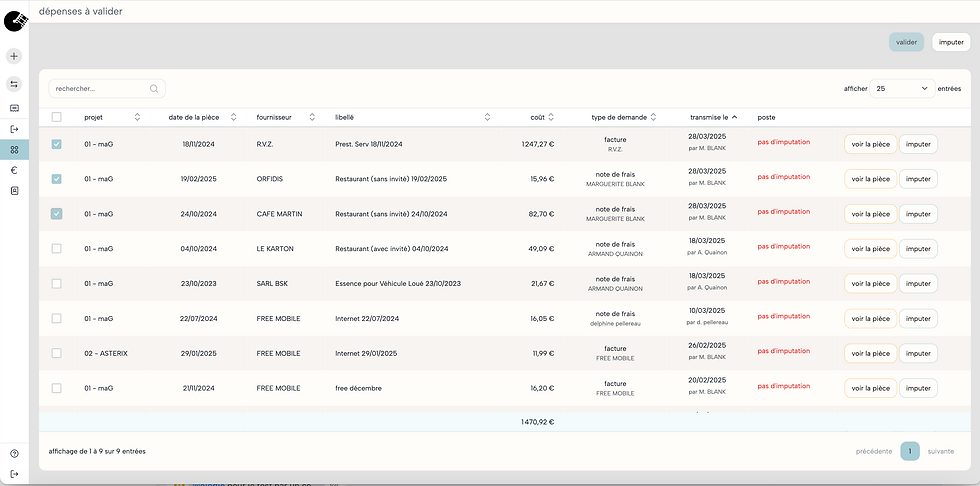The image size is (980, 486).
Task: Check the 02 – ASTERIX row checkbox
Action: [x=56, y=354]
